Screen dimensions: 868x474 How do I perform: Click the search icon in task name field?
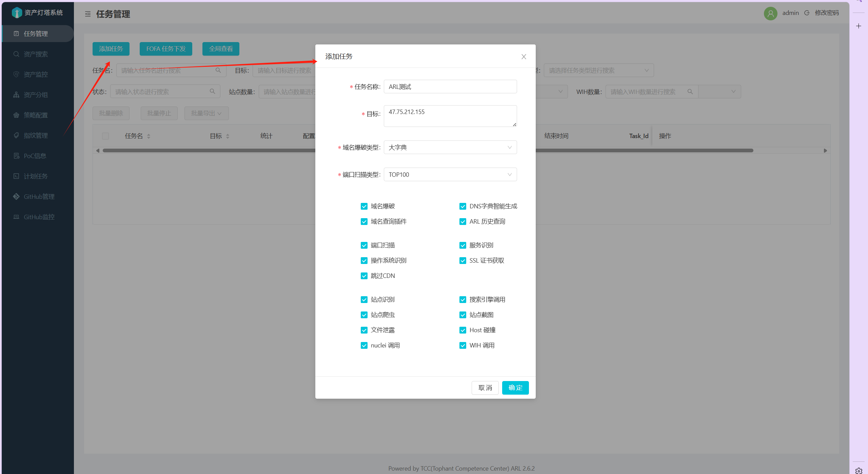(218, 70)
